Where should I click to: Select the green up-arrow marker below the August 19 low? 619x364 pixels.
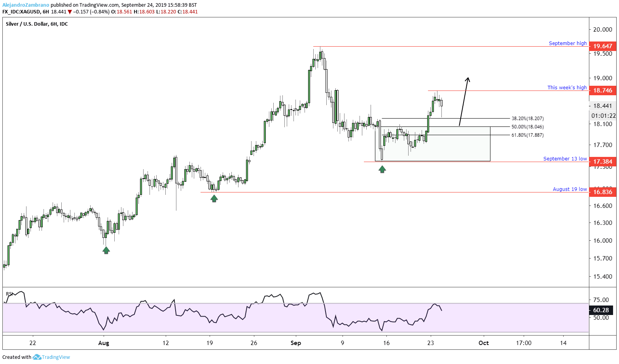click(x=214, y=198)
